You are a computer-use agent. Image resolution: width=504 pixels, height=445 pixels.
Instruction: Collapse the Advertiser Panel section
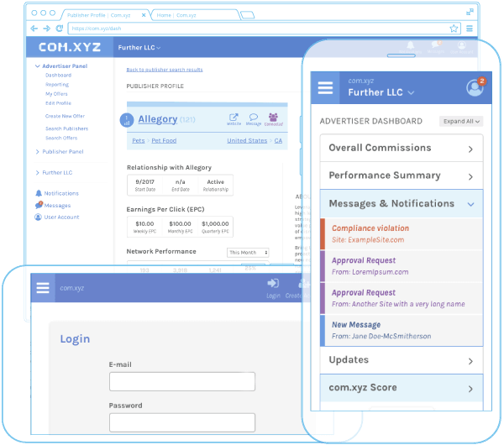(x=61, y=65)
